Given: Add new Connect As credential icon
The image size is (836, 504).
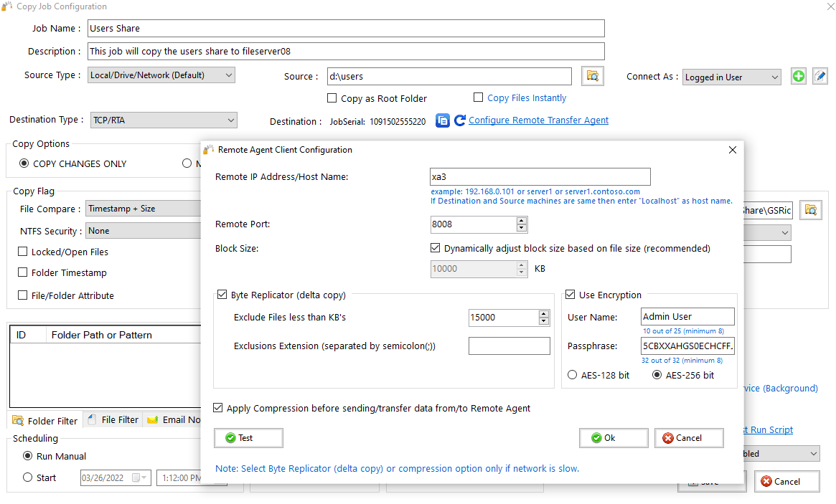Looking at the screenshot, I should 798,76.
